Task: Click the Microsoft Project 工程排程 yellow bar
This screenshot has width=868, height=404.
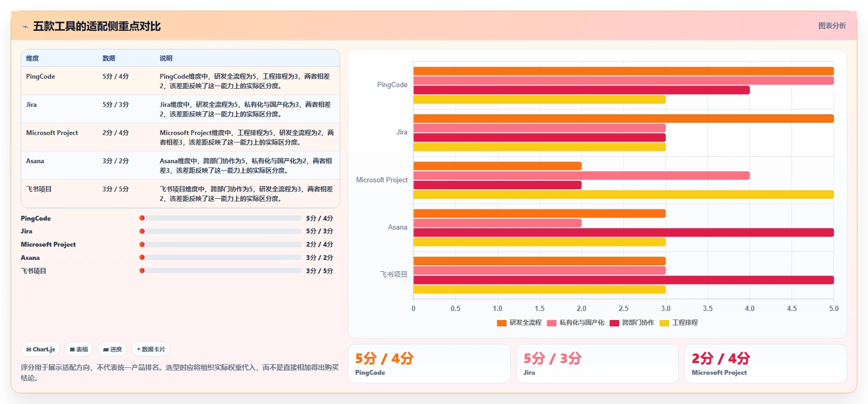Action: pyautogui.click(x=623, y=195)
